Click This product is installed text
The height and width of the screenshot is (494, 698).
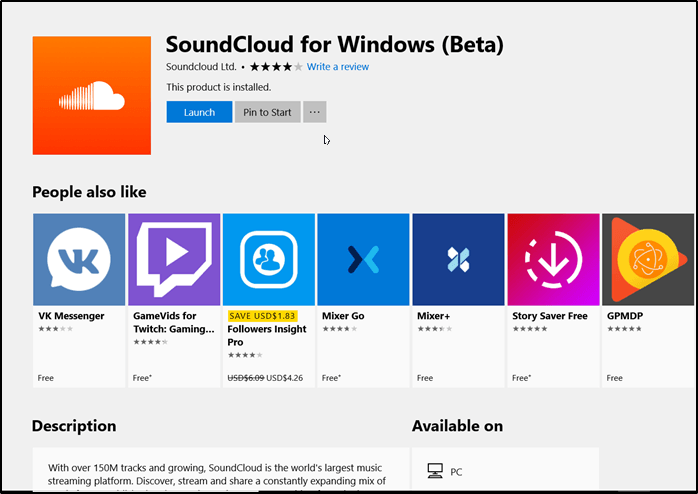[x=219, y=87]
